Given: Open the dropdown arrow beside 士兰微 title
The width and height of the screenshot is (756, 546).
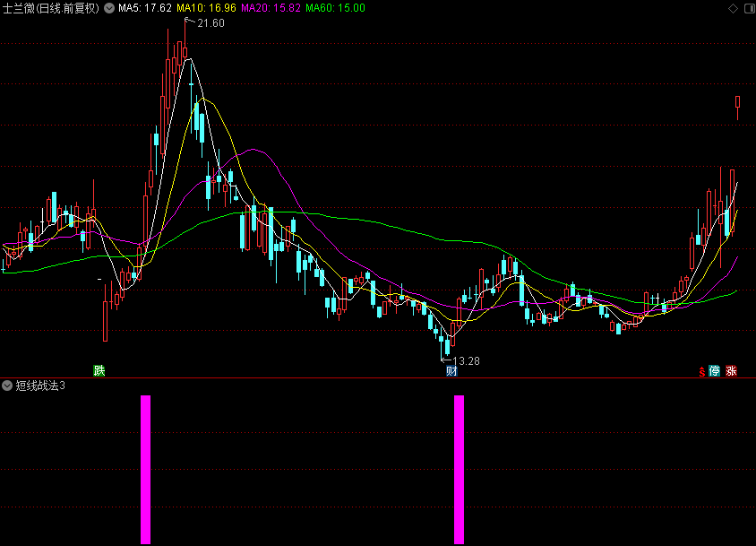Looking at the screenshot, I should 109,8.
